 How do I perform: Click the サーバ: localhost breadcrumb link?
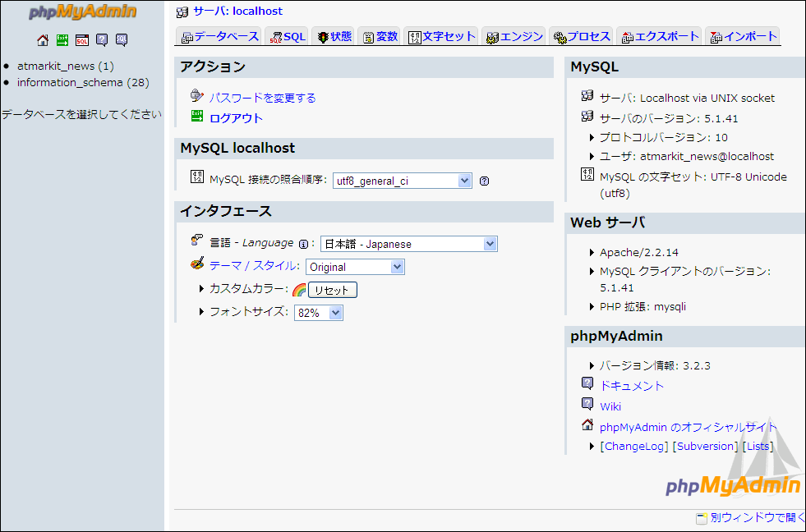[238, 11]
